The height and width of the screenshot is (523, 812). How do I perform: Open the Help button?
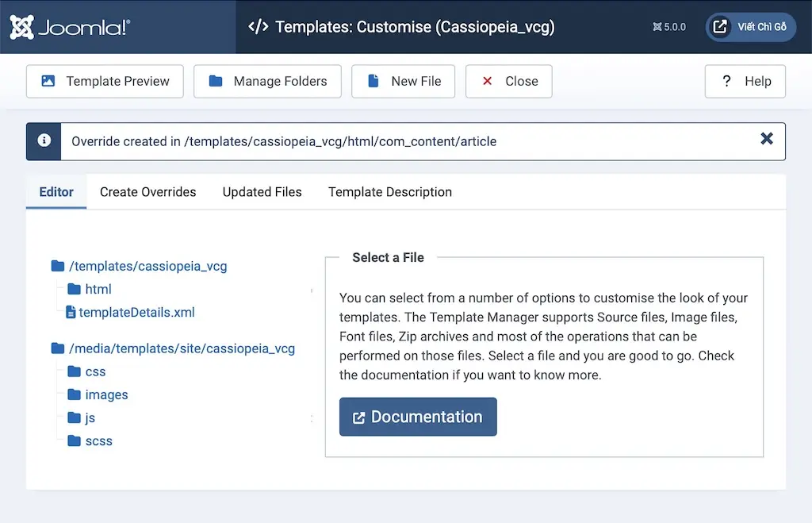[745, 81]
